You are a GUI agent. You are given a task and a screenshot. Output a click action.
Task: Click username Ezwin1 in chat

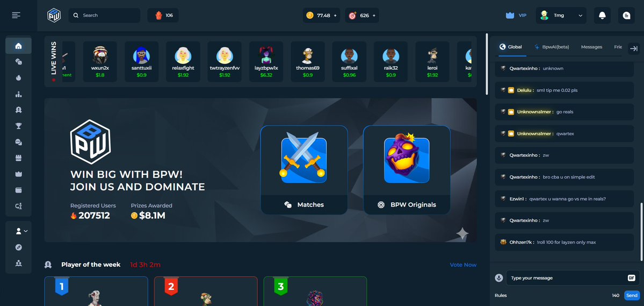pyautogui.click(x=517, y=198)
